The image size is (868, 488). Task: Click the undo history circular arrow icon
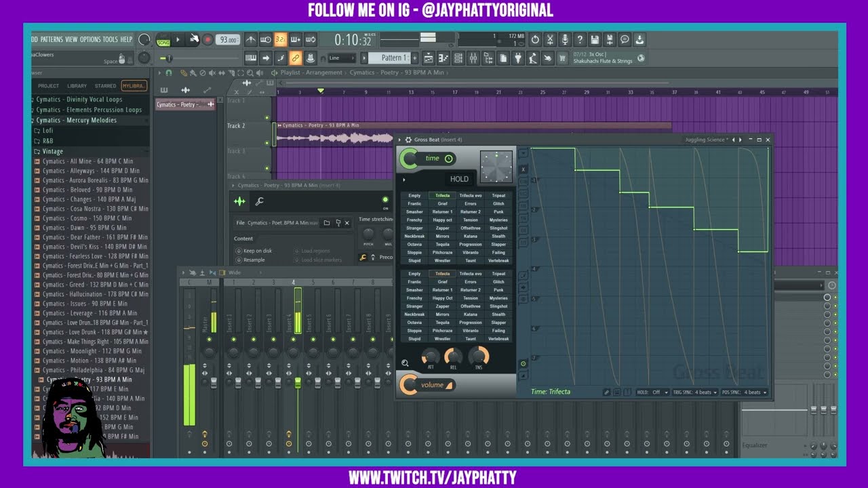pos(535,40)
